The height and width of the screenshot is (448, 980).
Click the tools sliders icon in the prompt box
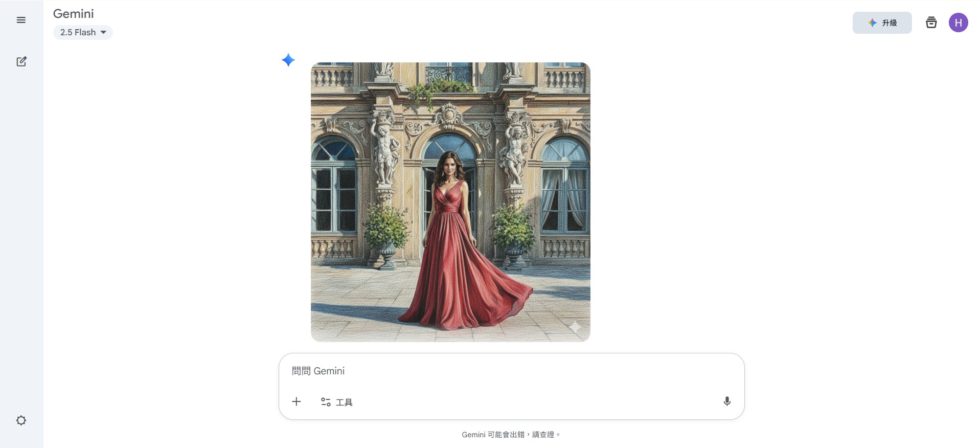(326, 402)
